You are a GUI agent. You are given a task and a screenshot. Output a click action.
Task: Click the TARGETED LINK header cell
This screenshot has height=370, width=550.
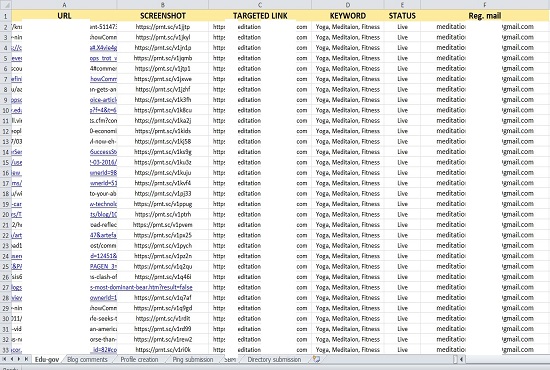point(260,16)
